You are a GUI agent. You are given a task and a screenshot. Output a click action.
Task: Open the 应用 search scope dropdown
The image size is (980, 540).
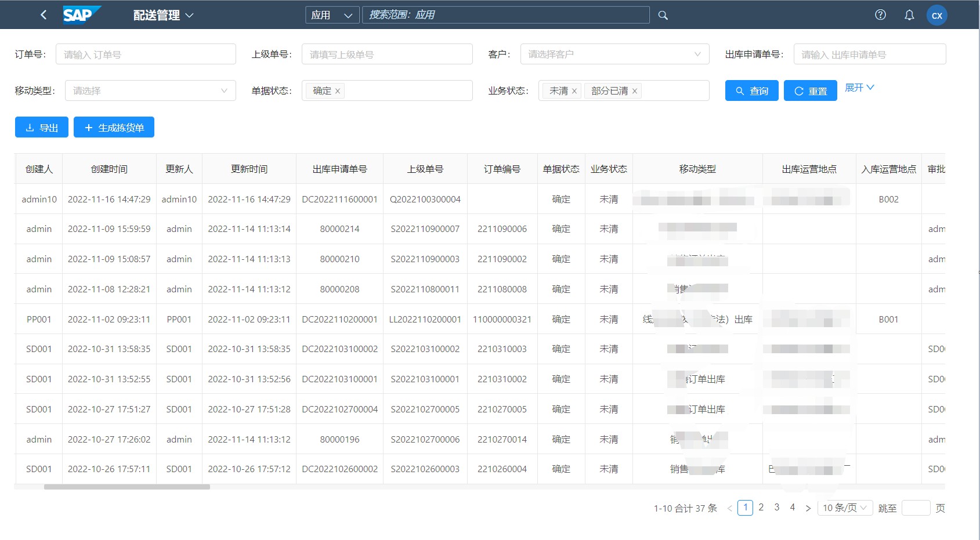(332, 15)
